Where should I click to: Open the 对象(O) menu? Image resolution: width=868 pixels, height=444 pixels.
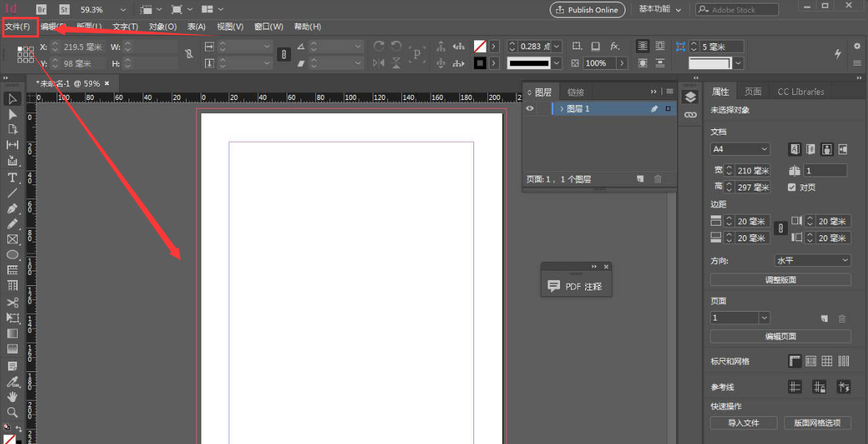coord(162,26)
